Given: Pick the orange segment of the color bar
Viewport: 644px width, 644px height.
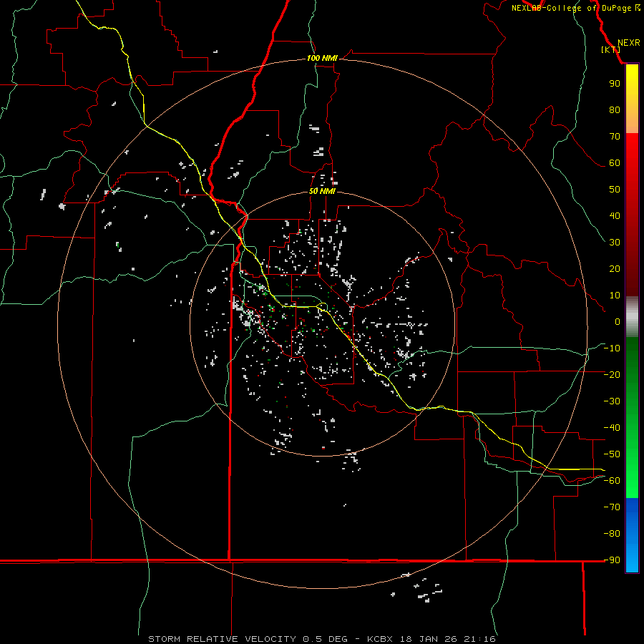Looking at the screenshot, I should [632, 121].
